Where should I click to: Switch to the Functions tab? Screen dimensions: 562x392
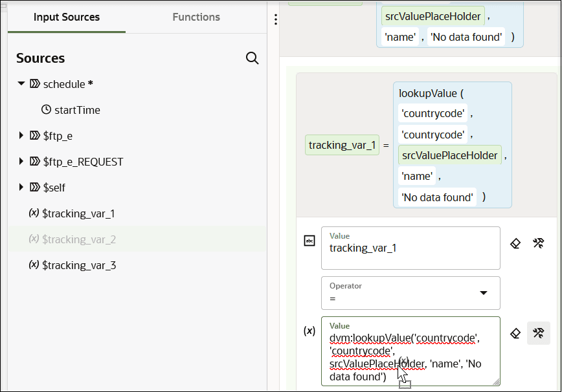[196, 17]
